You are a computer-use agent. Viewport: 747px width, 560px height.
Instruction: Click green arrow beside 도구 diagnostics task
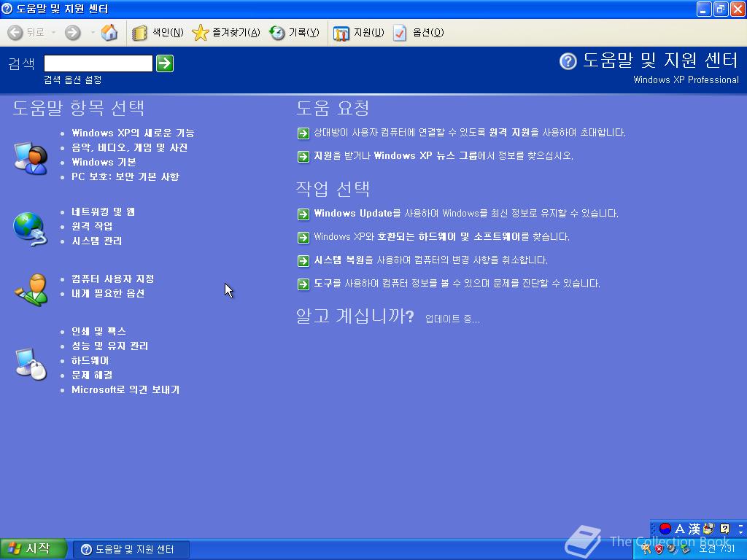(x=303, y=284)
